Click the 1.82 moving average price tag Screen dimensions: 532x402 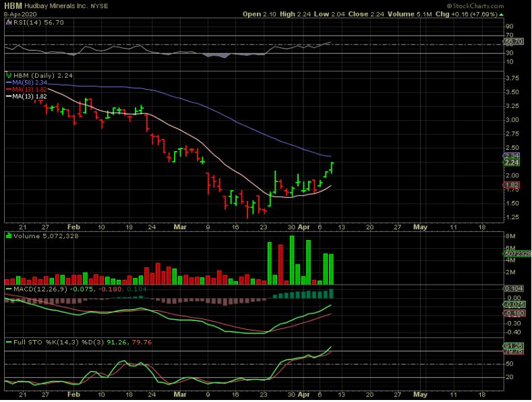[x=511, y=185]
